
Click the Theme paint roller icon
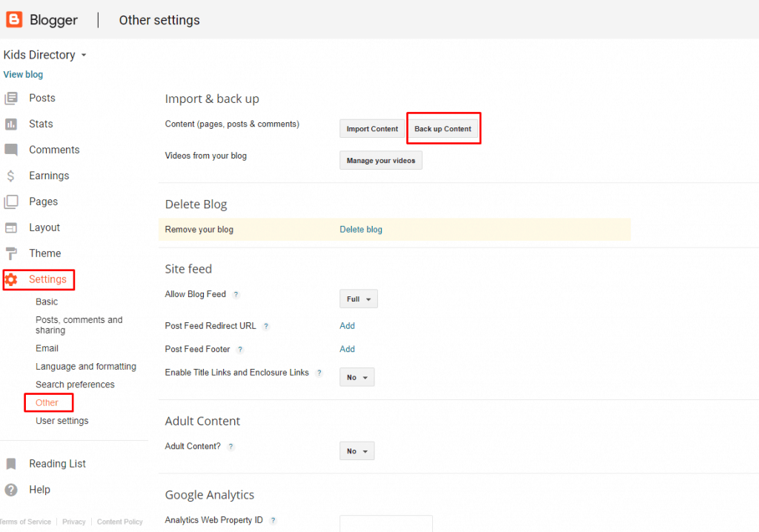(11, 253)
